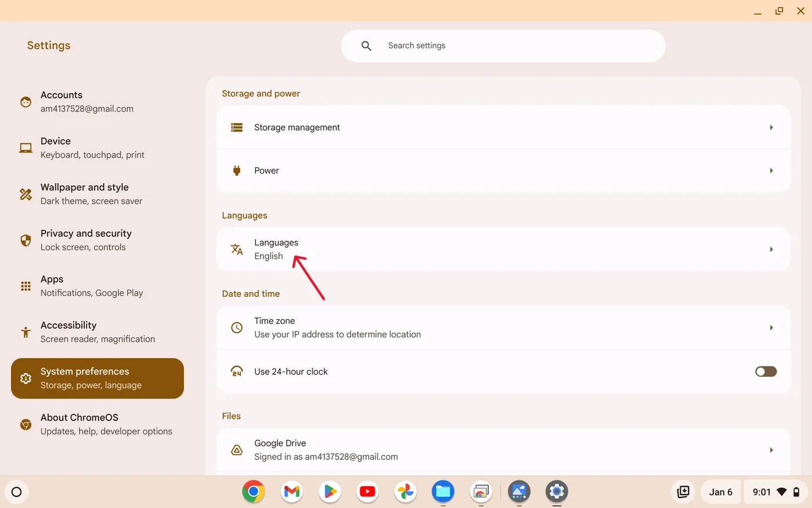Enable the Use 24-hour clock toggle
Viewport: 812px width, 508px height.
[766, 372]
